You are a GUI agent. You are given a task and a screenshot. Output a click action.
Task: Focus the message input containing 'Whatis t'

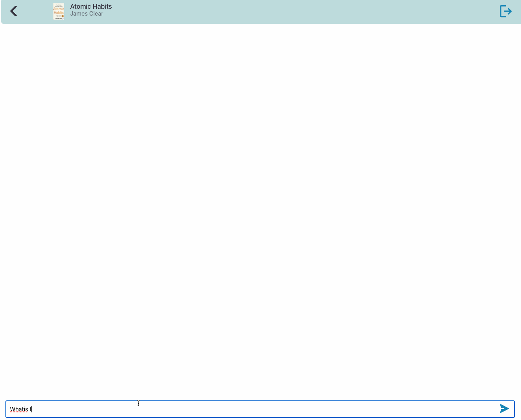point(260,409)
